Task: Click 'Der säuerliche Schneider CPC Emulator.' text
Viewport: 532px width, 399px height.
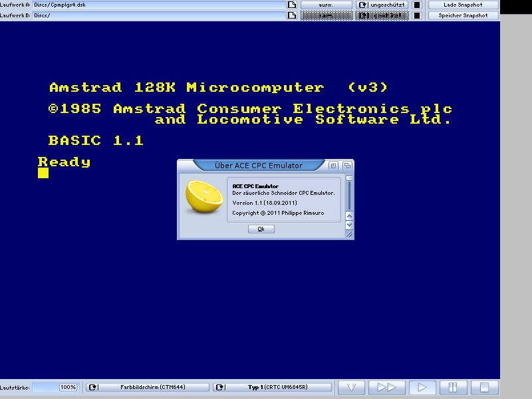Action: (x=283, y=193)
